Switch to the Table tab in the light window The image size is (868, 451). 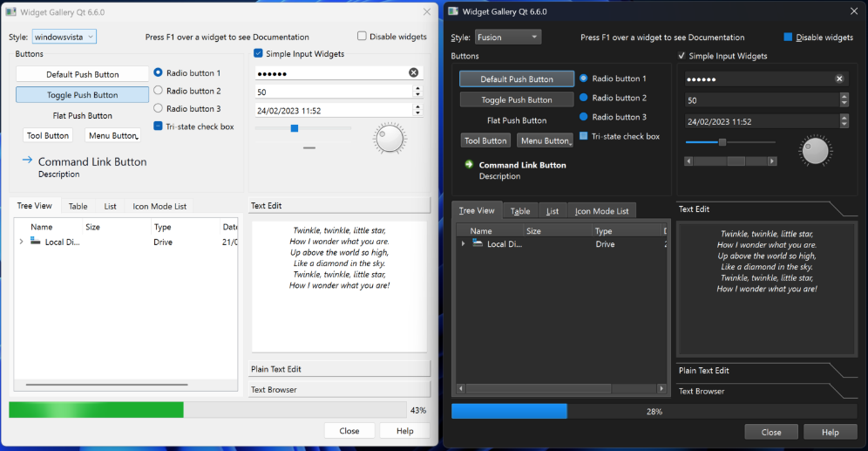[78, 207]
